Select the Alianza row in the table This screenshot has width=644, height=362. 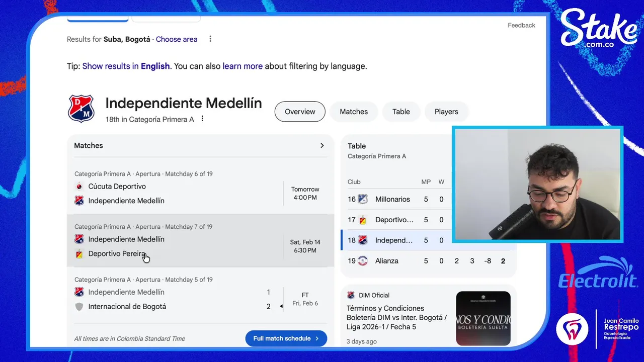pyautogui.click(x=429, y=261)
